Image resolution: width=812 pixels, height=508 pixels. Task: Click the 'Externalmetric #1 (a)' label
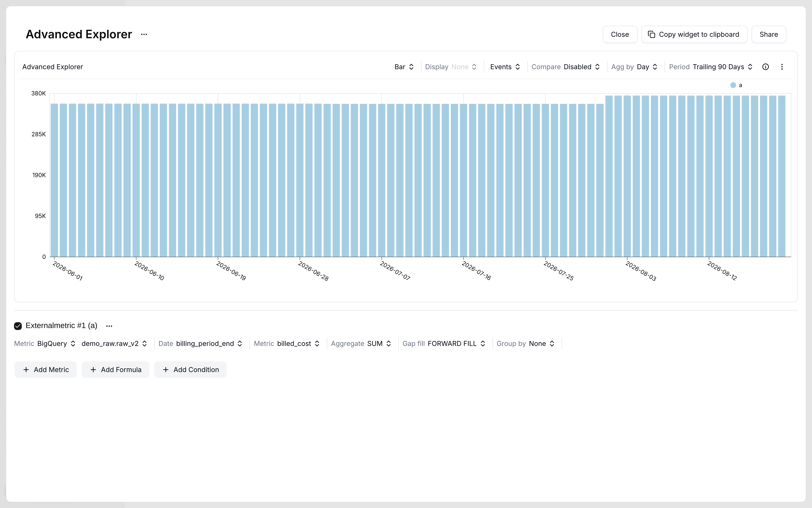tap(61, 326)
